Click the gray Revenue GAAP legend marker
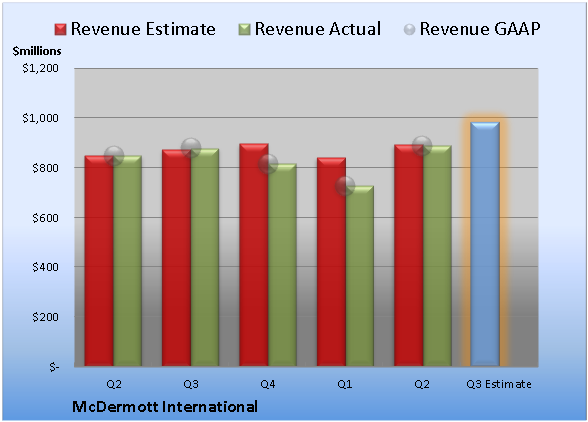 409,29
